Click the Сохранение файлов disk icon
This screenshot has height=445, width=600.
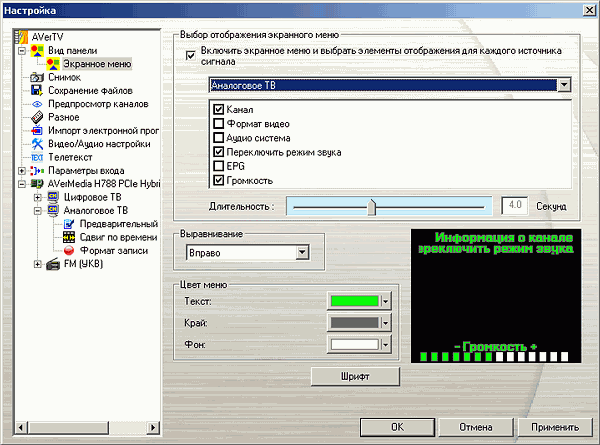(37, 90)
